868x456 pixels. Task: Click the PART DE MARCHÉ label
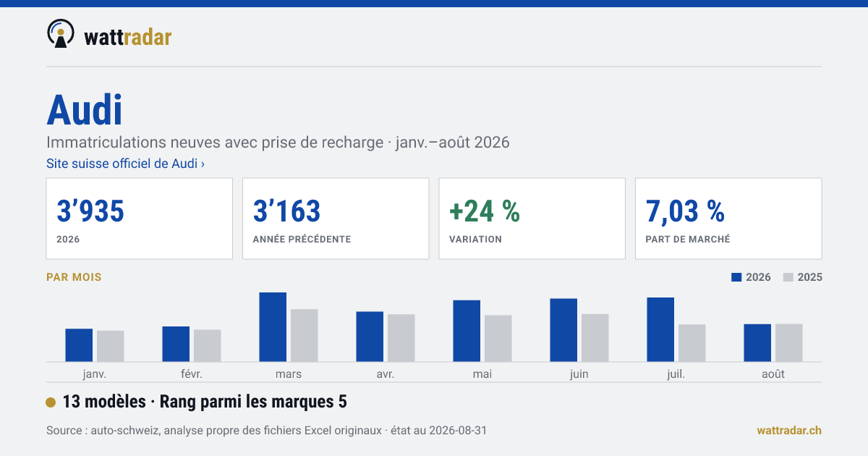pos(688,240)
